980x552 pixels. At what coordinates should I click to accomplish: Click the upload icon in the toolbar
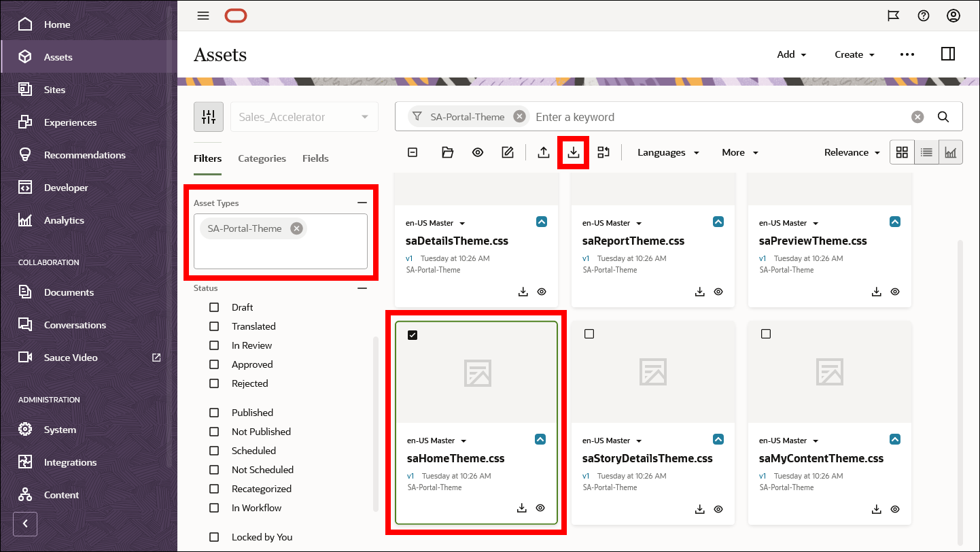(544, 152)
